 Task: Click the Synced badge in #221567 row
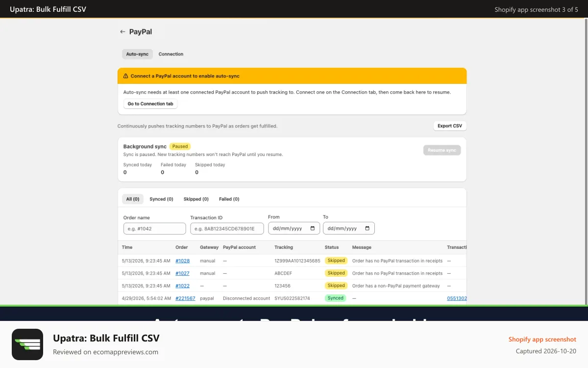pos(336,298)
